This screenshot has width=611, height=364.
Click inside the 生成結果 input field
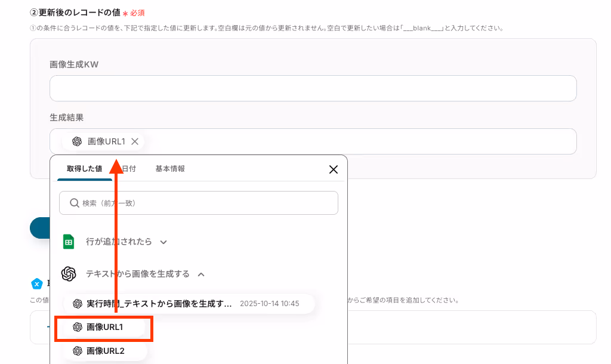313,141
